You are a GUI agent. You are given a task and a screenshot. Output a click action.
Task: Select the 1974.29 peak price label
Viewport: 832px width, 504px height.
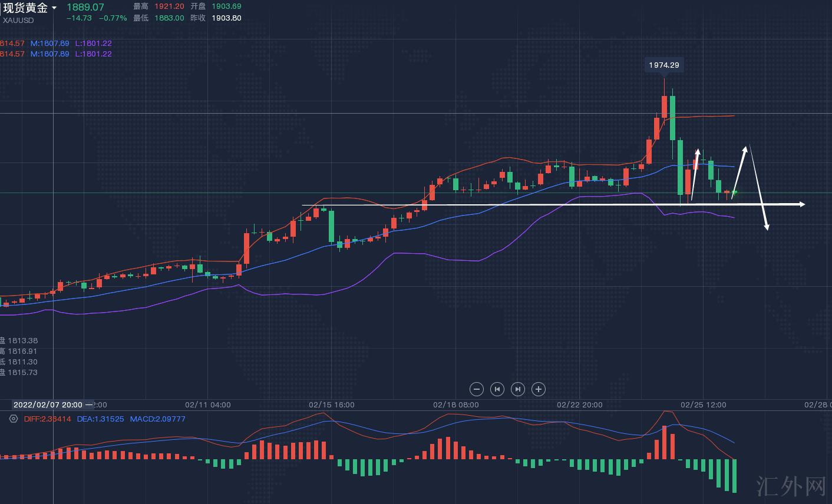pyautogui.click(x=664, y=65)
